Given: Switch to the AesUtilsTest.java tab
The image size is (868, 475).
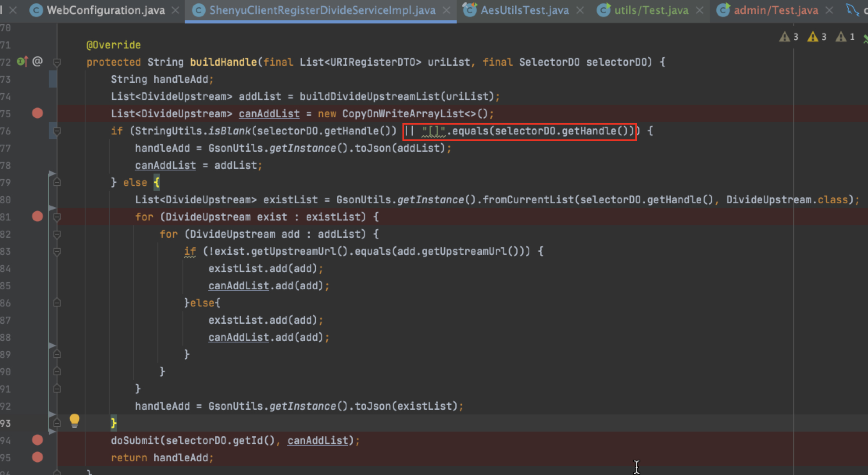Looking at the screenshot, I should pos(525,10).
